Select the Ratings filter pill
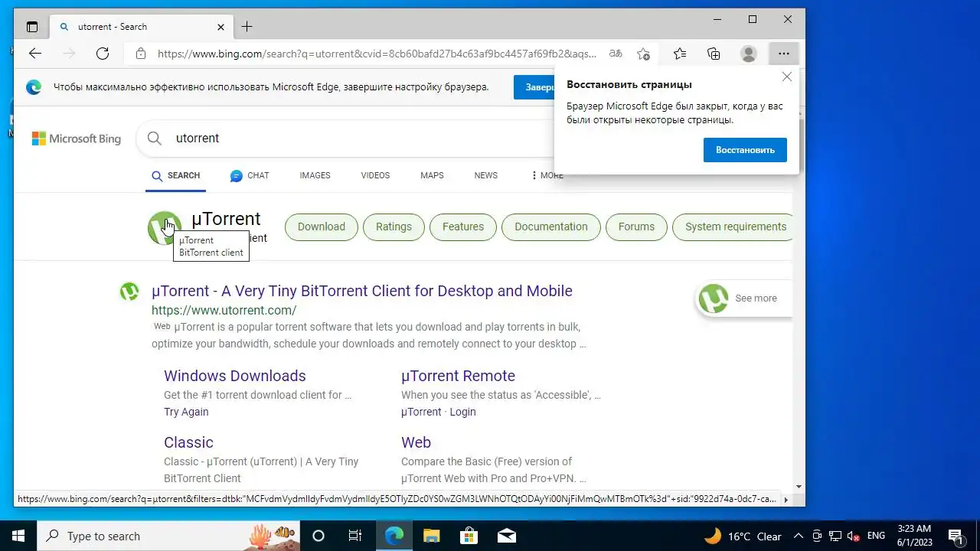The height and width of the screenshot is (551, 980). pyautogui.click(x=394, y=227)
